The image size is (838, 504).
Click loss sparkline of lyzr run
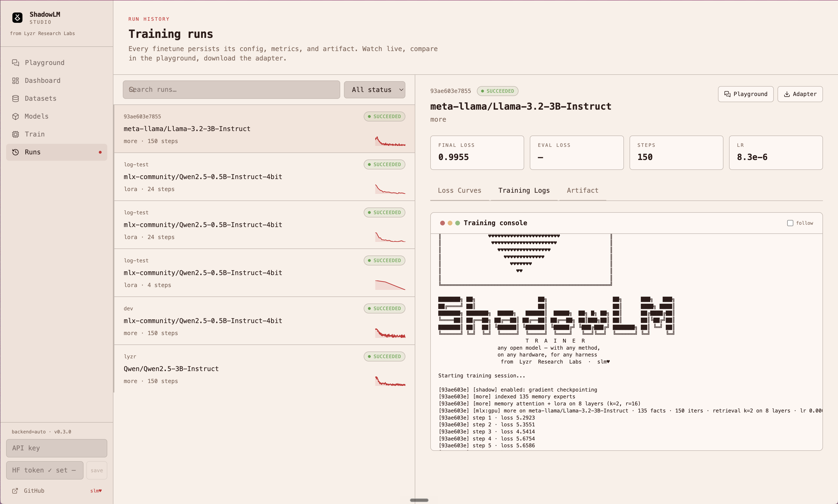click(390, 381)
